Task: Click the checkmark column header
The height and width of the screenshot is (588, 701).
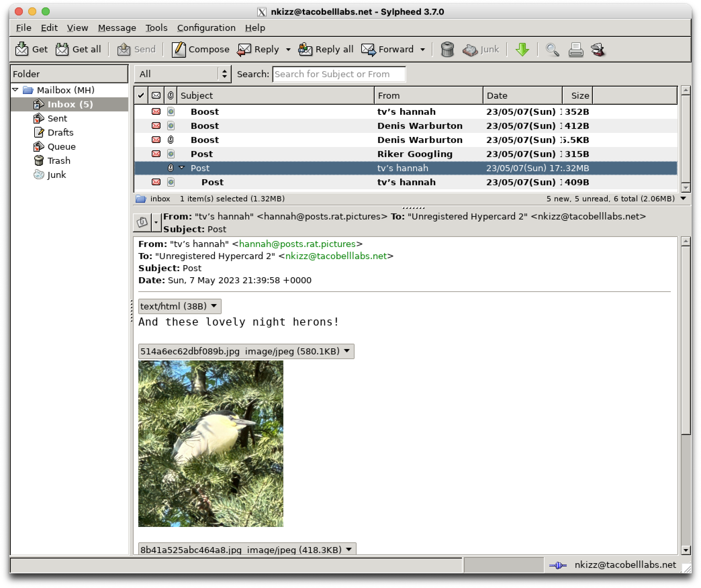Action: [x=141, y=96]
